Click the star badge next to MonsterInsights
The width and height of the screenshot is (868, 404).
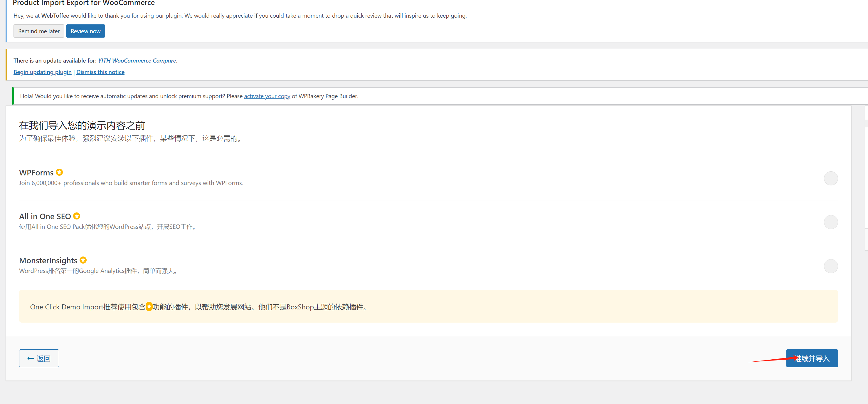pyautogui.click(x=83, y=260)
